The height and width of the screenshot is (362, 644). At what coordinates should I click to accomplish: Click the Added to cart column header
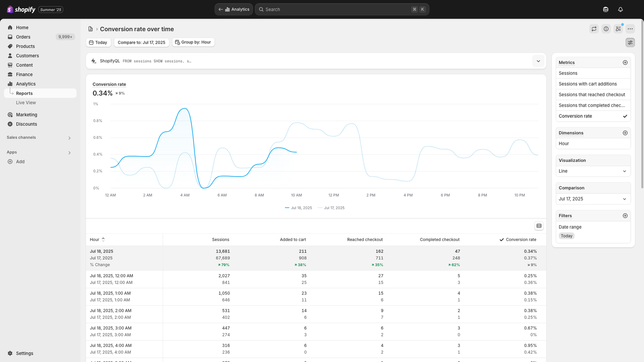(x=293, y=239)
